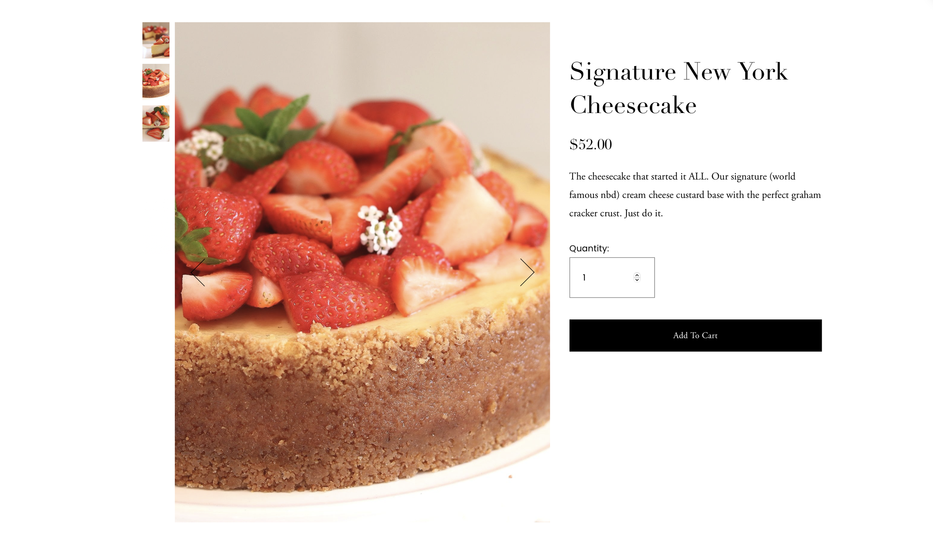Decrease quantity with the down stepper arrow
This screenshot has height=560, width=933.
pyautogui.click(x=637, y=279)
